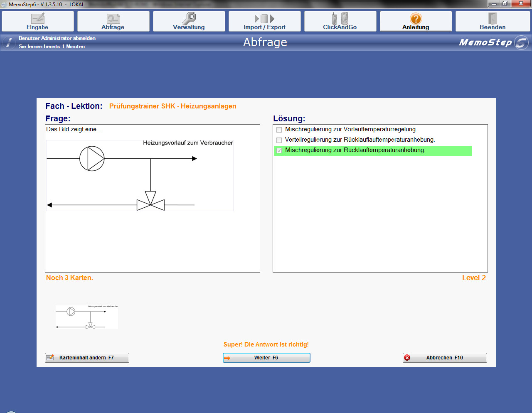Check Verteilregulierung zur Rücklauflauftemperaturanhebung option

(279, 140)
